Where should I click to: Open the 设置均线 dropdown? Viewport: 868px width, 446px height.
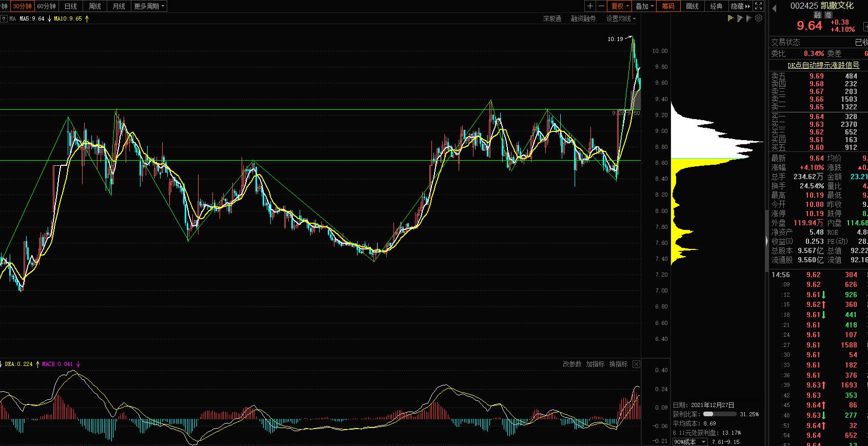(x=621, y=18)
